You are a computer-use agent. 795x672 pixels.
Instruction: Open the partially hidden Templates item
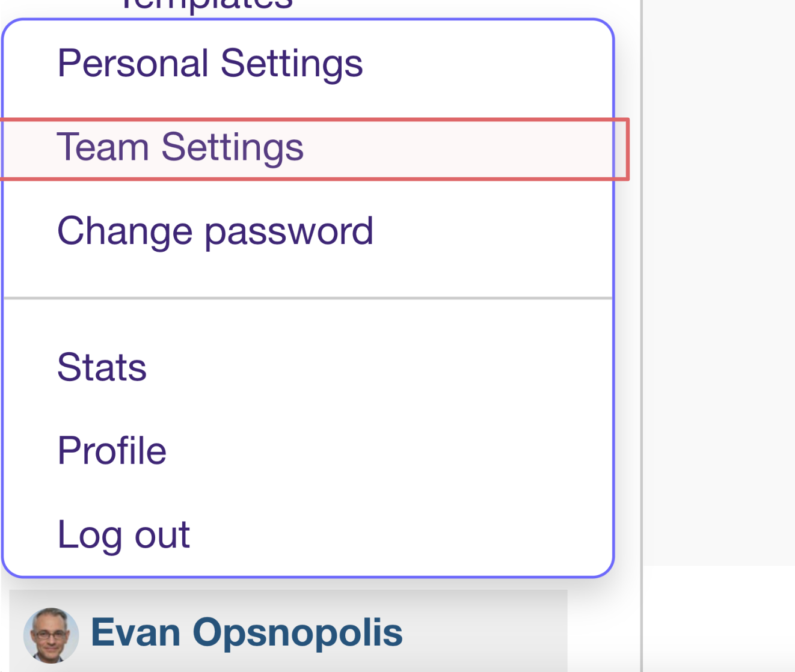point(206,6)
